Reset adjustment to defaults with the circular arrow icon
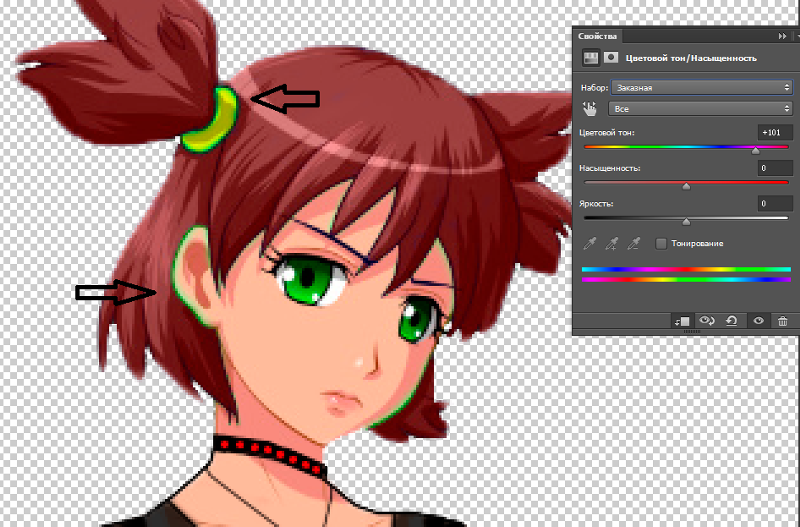The image size is (800, 527). (732, 320)
